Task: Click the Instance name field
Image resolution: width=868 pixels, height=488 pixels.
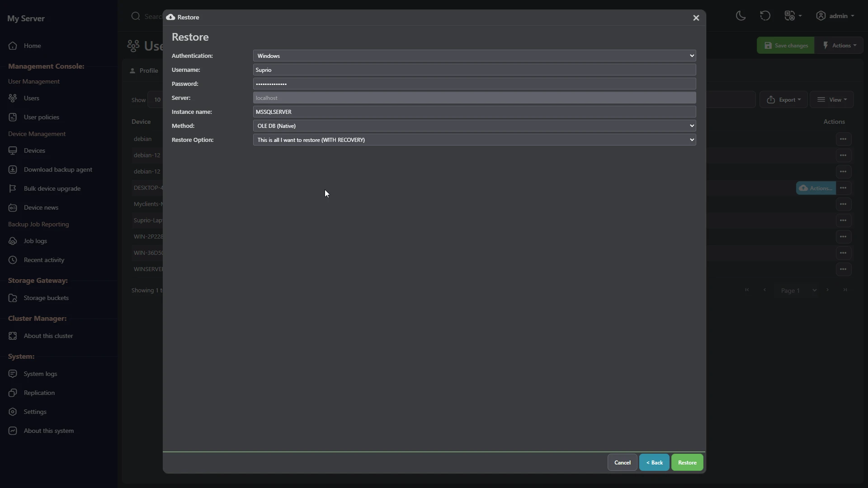Action: (x=474, y=112)
